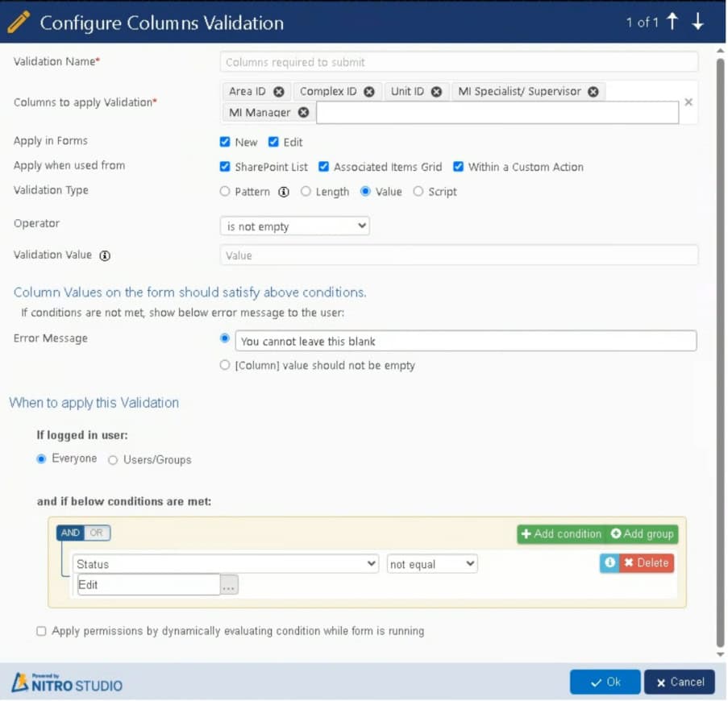Click the Add condition button
The height and width of the screenshot is (701, 728).
[561, 534]
